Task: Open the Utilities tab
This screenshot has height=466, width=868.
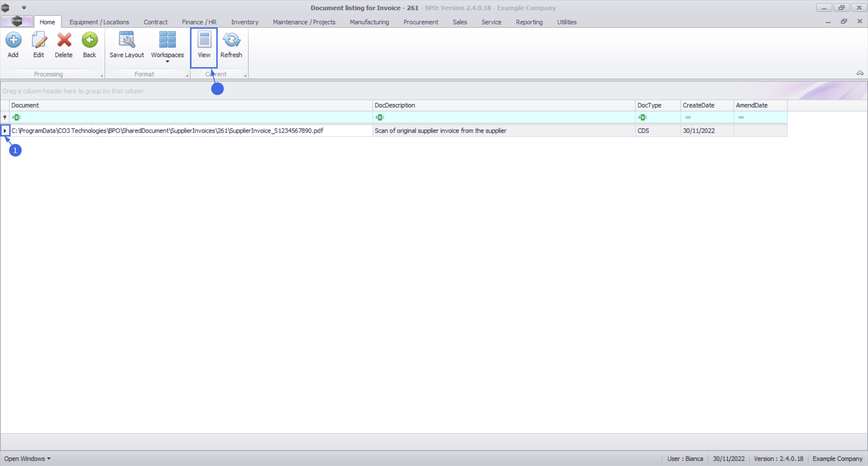Action: [566, 22]
